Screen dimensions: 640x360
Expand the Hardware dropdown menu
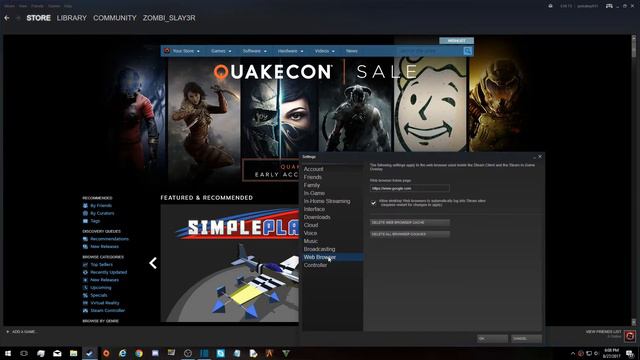coord(291,51)
